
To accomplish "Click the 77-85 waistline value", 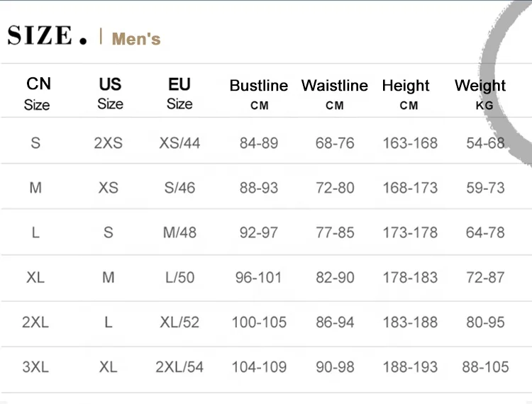I will coord(335,232).
